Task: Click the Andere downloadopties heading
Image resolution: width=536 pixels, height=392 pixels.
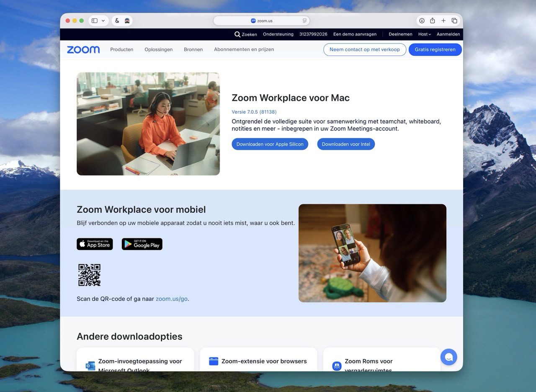Action: pos(129,336)
